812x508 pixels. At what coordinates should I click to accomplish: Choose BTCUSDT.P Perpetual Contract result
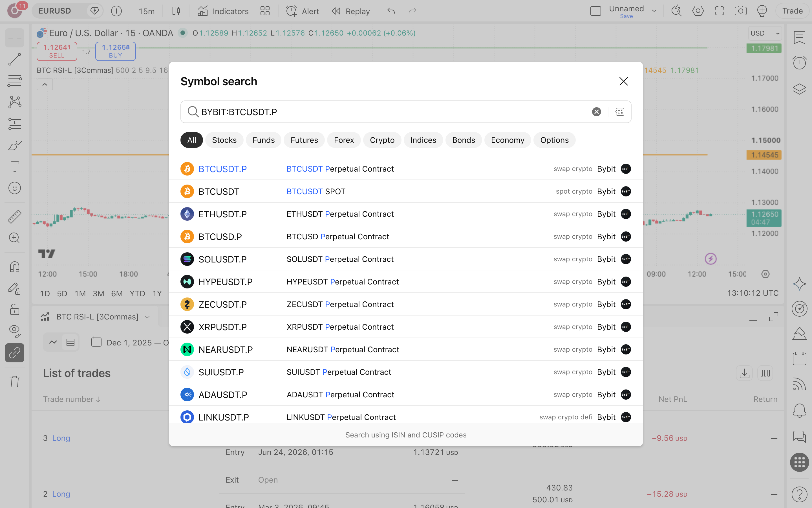406,169
